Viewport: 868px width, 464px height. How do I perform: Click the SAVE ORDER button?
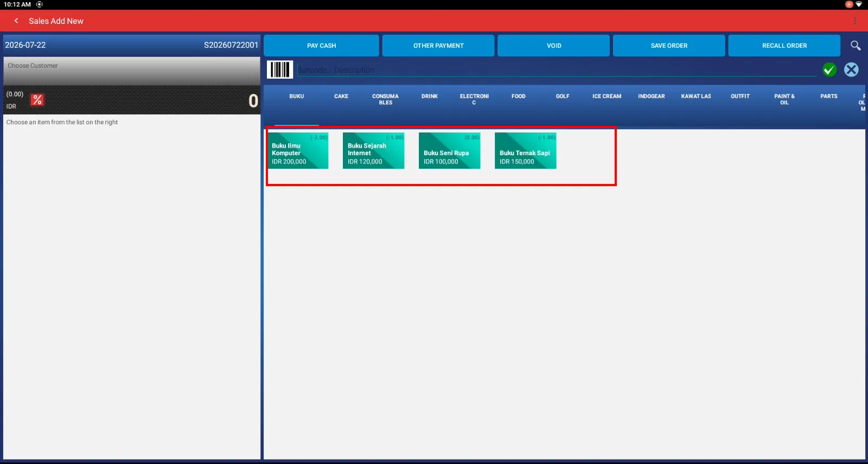(669, 46)
